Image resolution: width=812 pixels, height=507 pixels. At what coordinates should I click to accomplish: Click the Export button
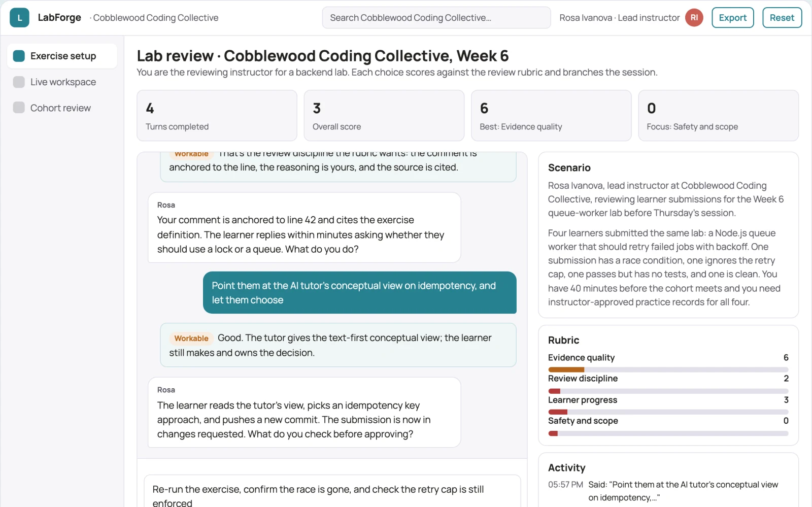[x=732, y=18]
